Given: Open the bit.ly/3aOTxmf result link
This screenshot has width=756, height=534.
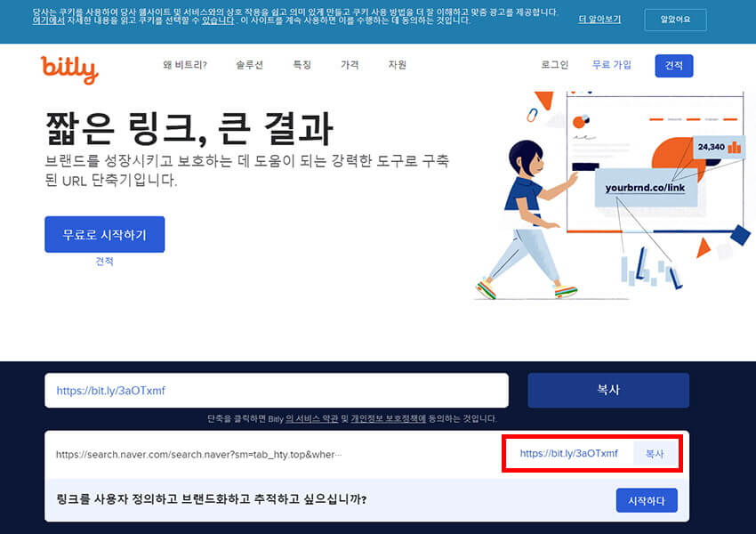Looking at the screenshot, I should pos(569,453).
